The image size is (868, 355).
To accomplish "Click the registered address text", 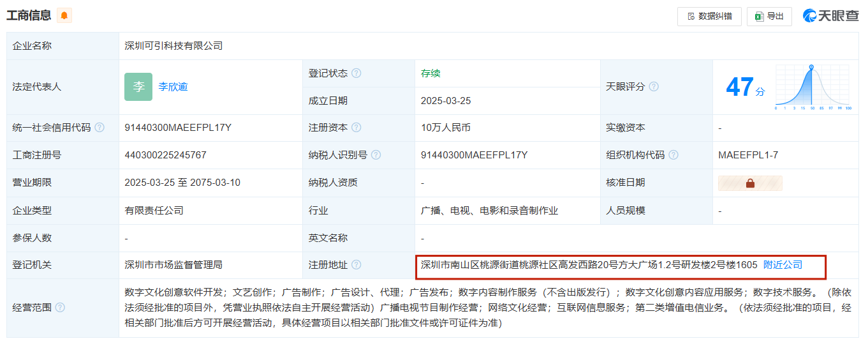I will [x=589, y=265].
